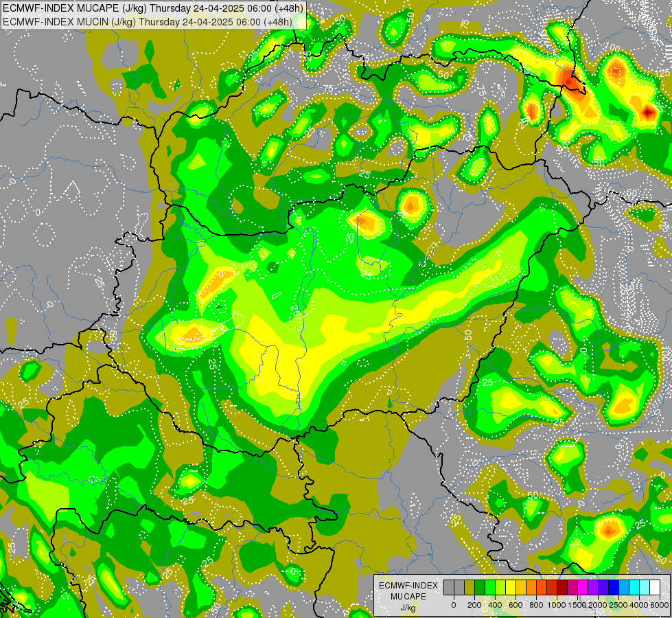Image resolution: width=672 pixels, height=618 pixels.
Task: Click the ECMWF-INDEX MUCAPE title line
Action: click(153, 8)
